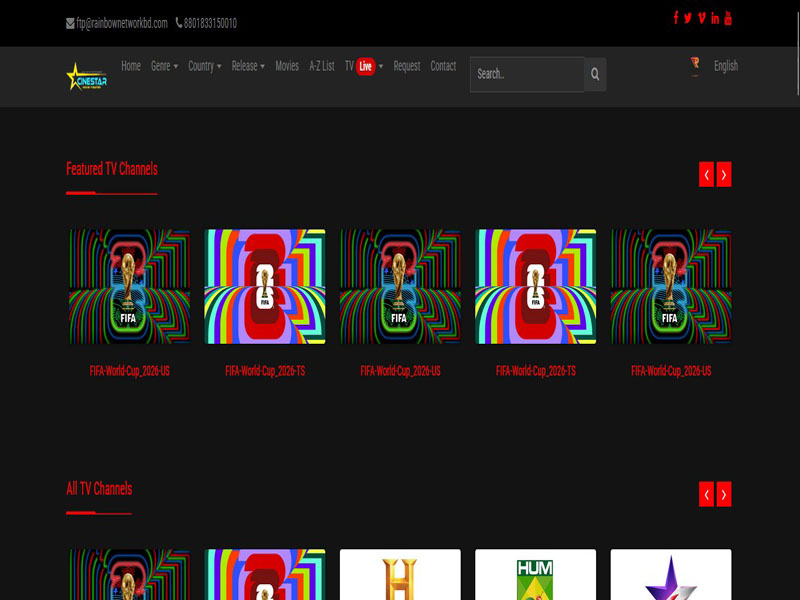The height and width of the screenshot is (600, 800).
Task: Open the Movies menu item
Action: 287,66
